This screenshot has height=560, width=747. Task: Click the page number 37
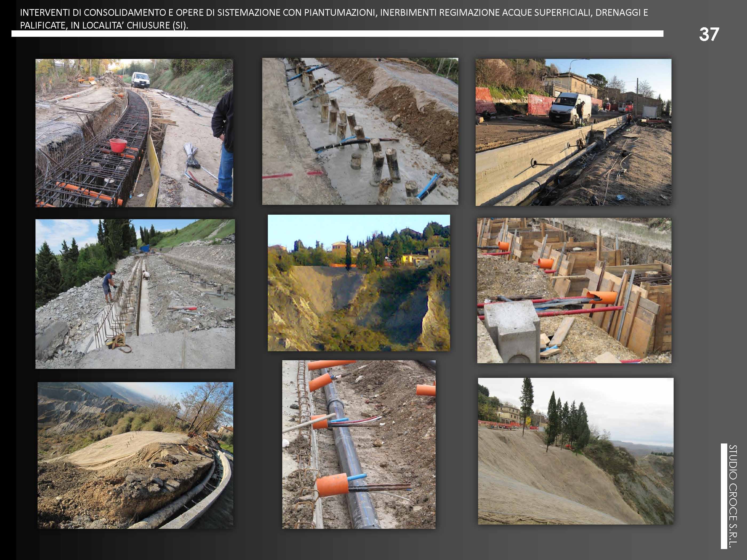709,34
